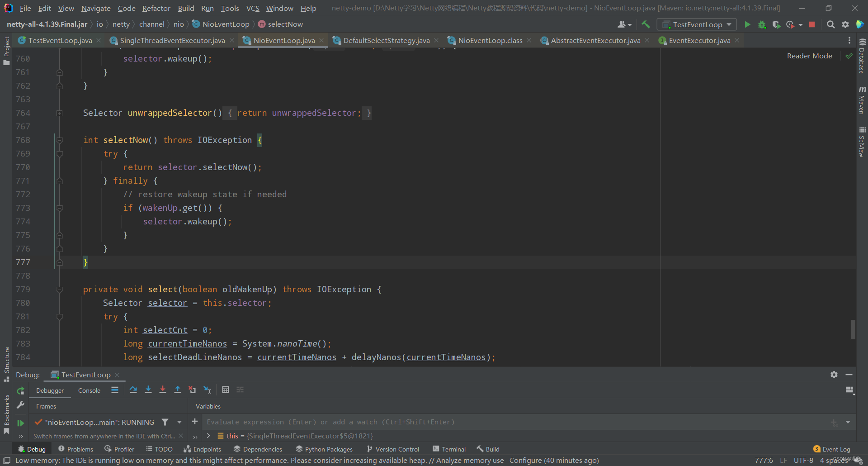868x466 pixels.
Task: Open the Database side panel
Action: point(862,56)
